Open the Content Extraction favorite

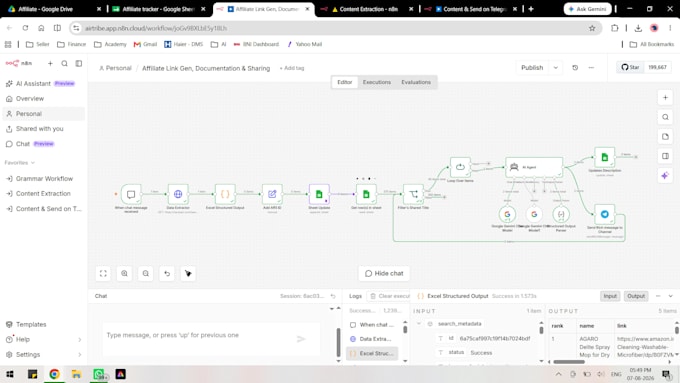click(x=44, y=194)
